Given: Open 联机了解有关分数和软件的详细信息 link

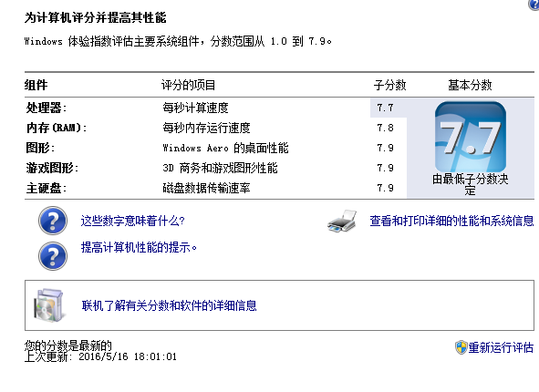Looking at the screenshot, I should pyautogui.click(x=169, y=305).
